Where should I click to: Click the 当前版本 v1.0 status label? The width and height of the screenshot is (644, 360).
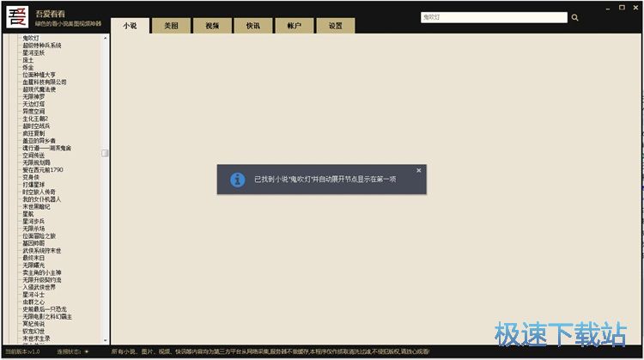(x=22, y=351)
